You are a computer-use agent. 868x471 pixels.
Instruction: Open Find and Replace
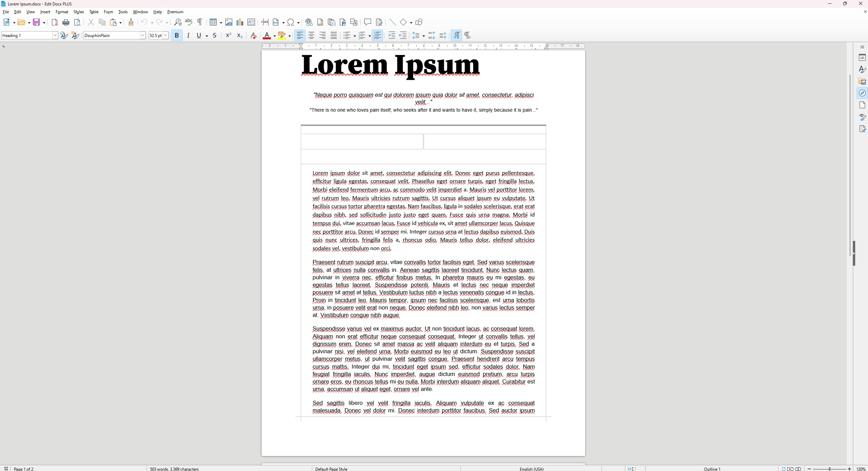(178, 22)
